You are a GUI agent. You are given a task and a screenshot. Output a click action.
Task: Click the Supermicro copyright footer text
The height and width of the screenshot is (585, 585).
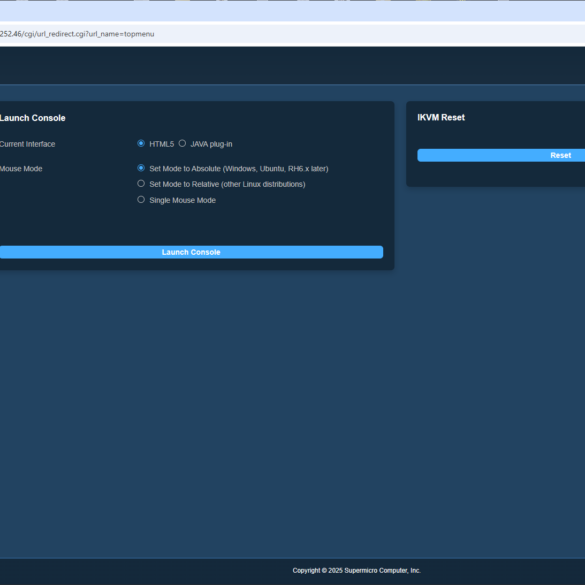[356, 570]
